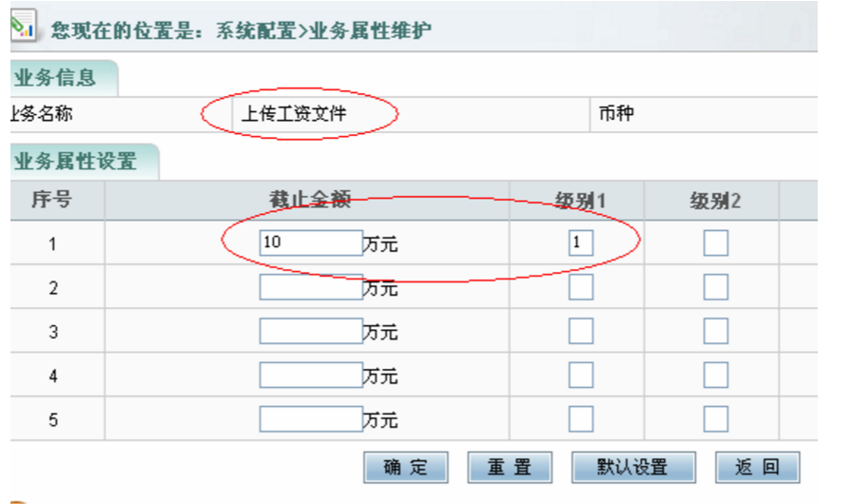Click the row 5 截止金额 input field
Viewport: 851px width, 504px height.
(311, 418)
